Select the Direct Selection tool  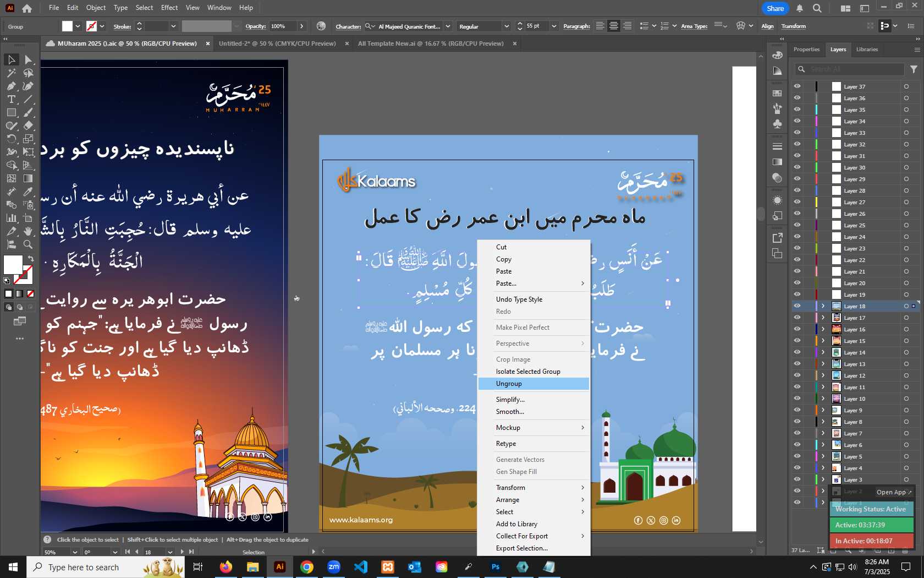tap(28, 59)
